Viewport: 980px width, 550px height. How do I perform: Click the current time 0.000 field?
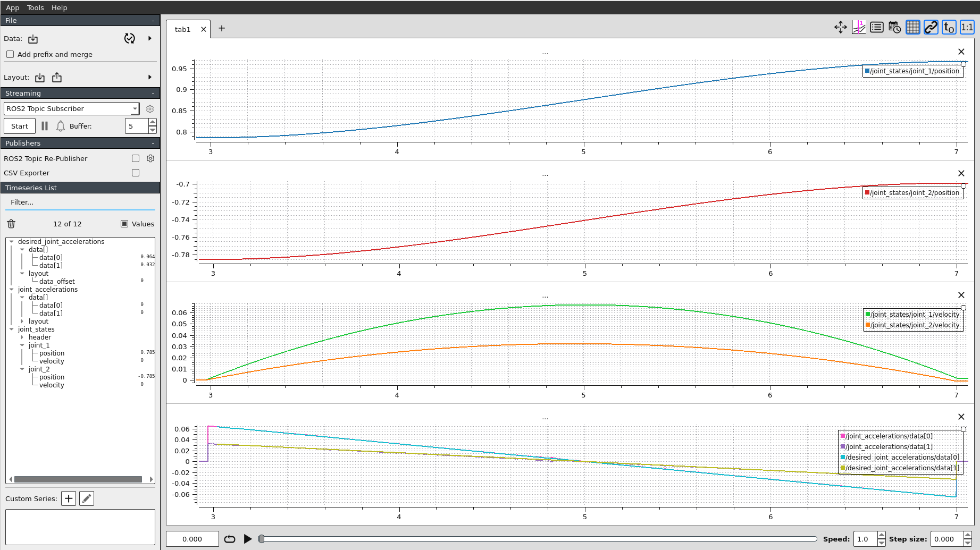[x=192, y=539]
